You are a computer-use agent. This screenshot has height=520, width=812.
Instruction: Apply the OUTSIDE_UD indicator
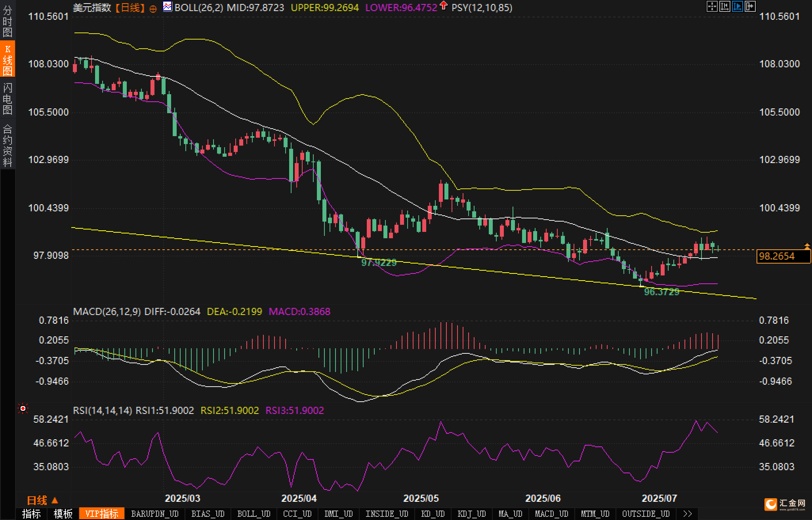(646, 514)
